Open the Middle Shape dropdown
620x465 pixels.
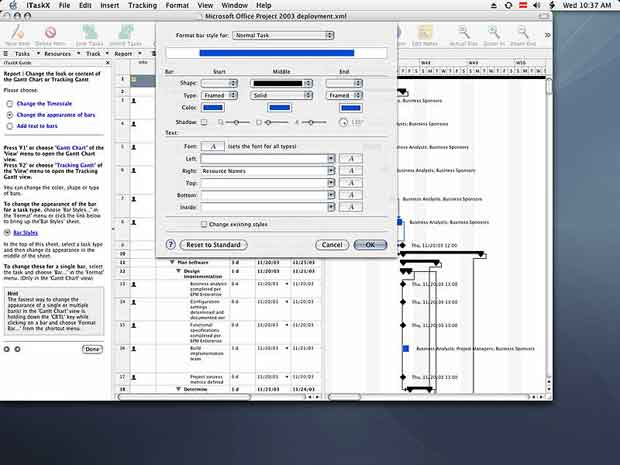281,83
